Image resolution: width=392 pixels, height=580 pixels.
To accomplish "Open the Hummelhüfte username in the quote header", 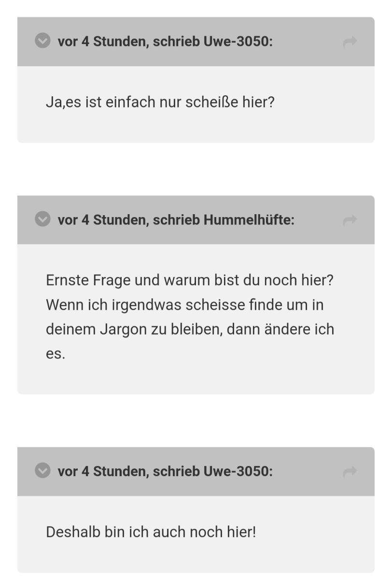I will pos(248,220).
